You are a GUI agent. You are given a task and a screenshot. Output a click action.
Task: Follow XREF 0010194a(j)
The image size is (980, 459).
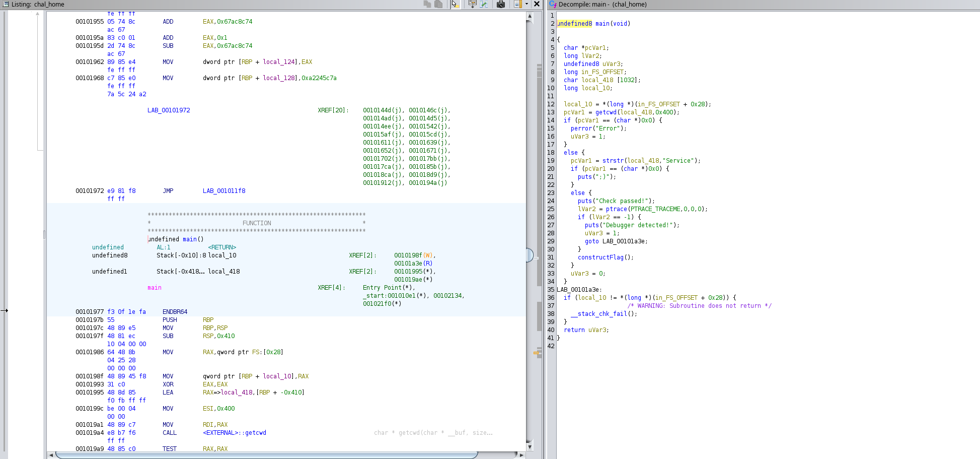(x=428, y=183)
